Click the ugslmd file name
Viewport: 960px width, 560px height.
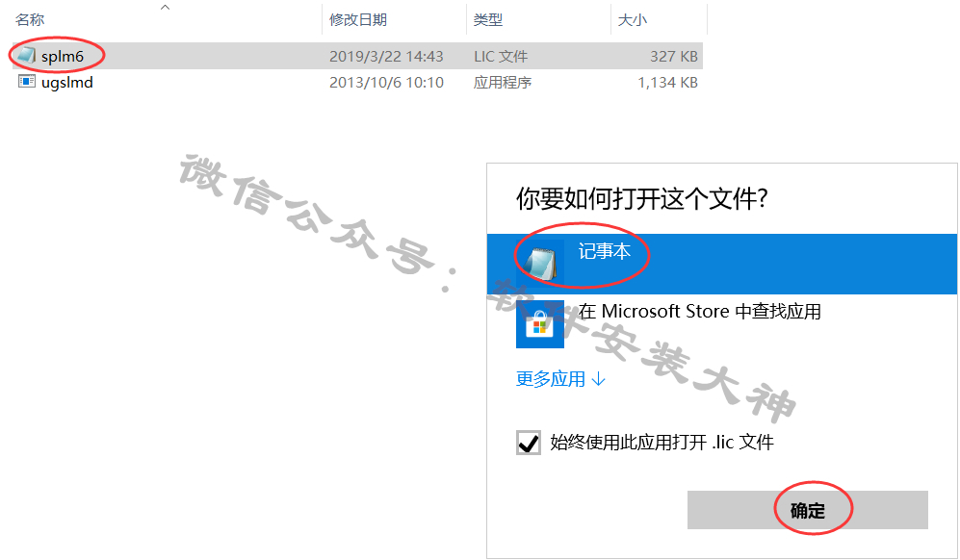67,82
